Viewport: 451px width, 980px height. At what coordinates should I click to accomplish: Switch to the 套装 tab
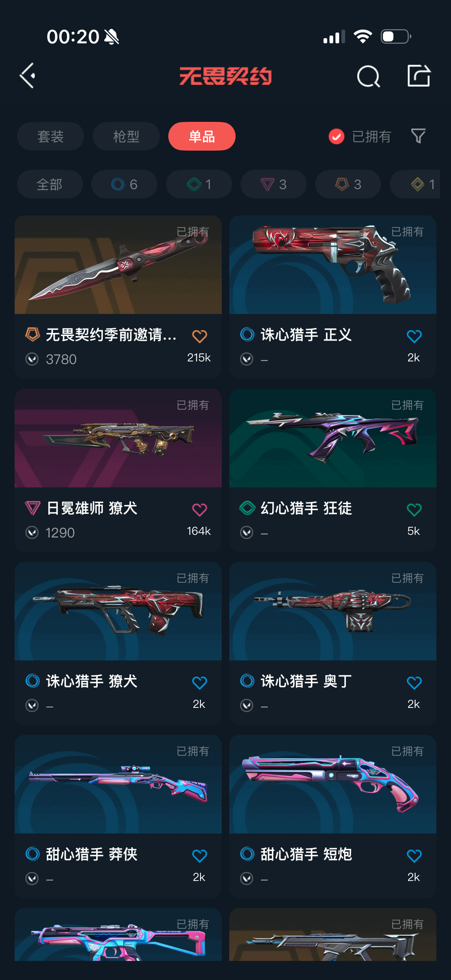click(51, 136)
